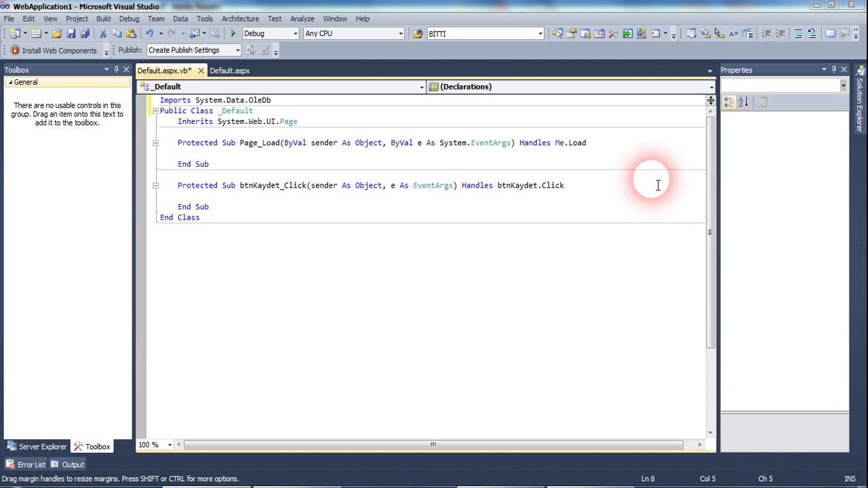
Task: Click the Display Quick Info icon
Action: point(719,33)
